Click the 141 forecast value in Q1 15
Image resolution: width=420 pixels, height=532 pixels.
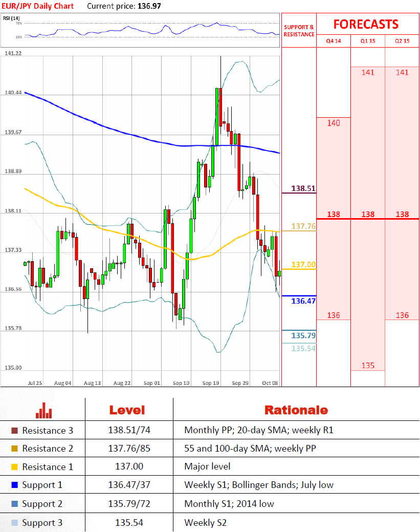(x=368, y=72)
